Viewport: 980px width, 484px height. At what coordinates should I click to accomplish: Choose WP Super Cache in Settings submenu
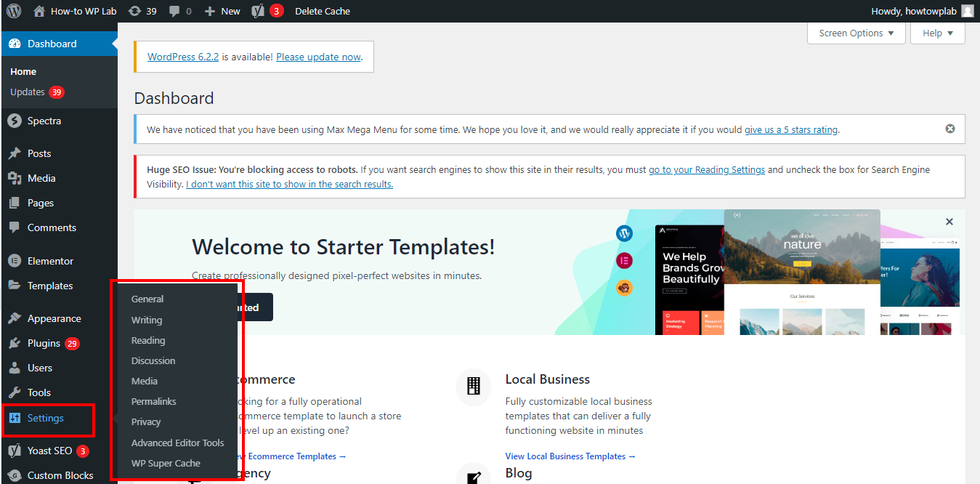[166, 463]
